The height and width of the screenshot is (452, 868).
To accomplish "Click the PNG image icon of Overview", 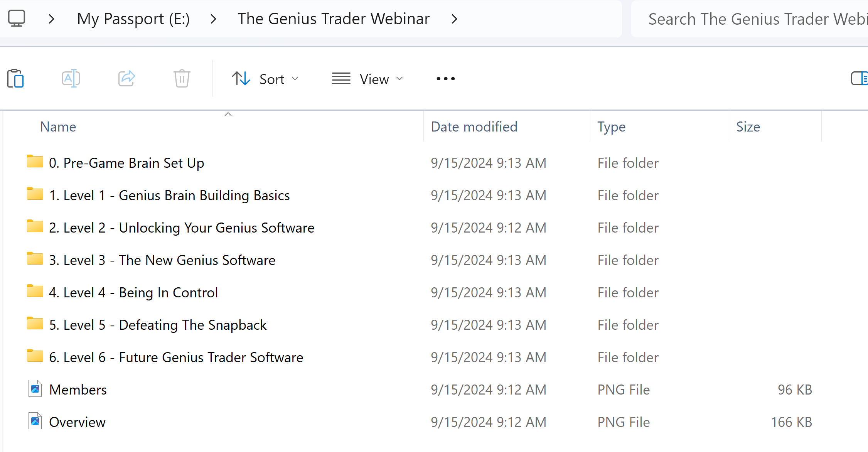I will pos(35,421).
